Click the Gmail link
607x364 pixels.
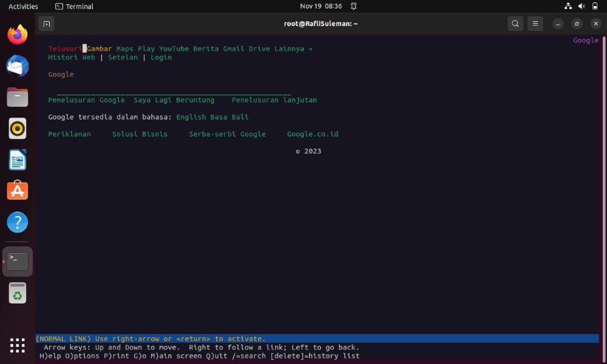tap(234, 49)
